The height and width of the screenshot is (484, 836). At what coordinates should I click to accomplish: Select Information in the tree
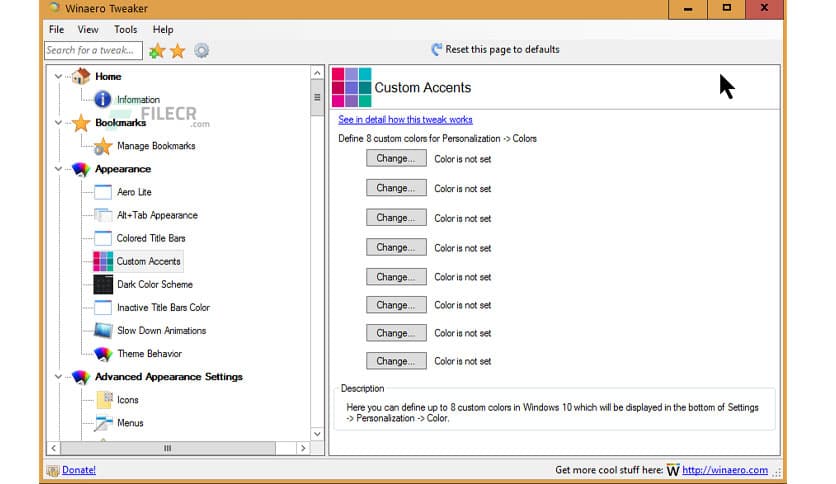(138, 100)
